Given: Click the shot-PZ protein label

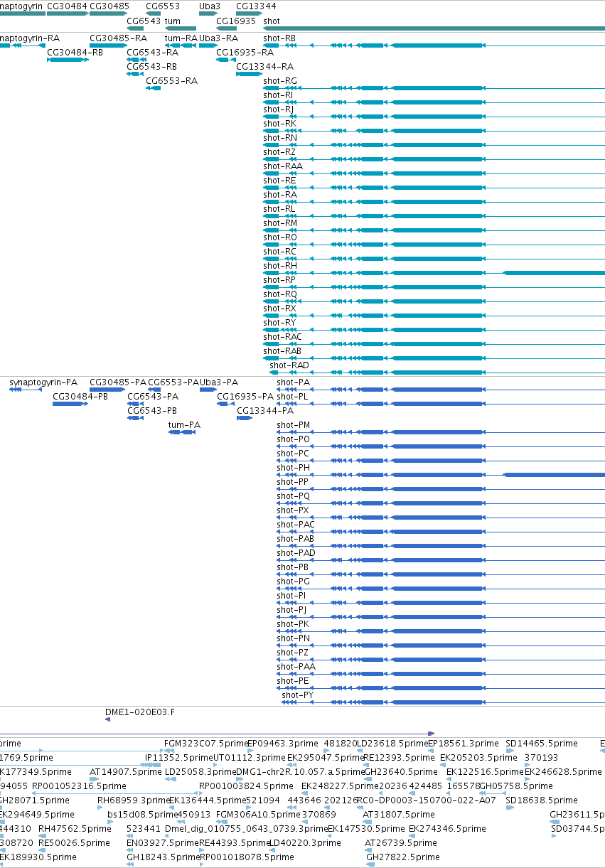Looking at the screenshot, I should click(x=293, y=652).
